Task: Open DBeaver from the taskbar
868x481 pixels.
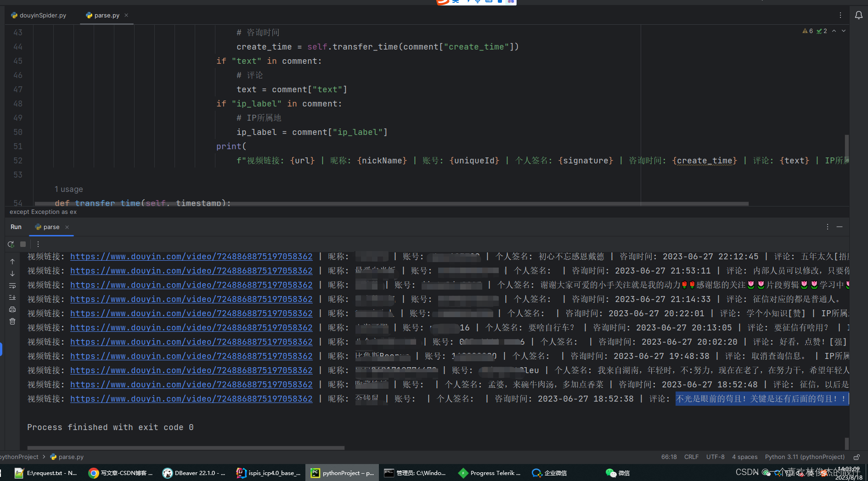Action: (x=194, y=473)
